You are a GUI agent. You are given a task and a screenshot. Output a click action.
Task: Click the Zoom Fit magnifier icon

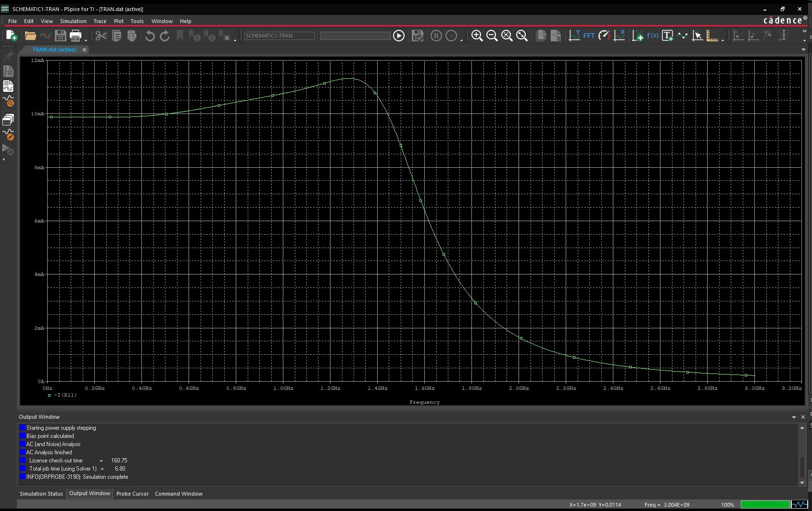tap(521, 36)
